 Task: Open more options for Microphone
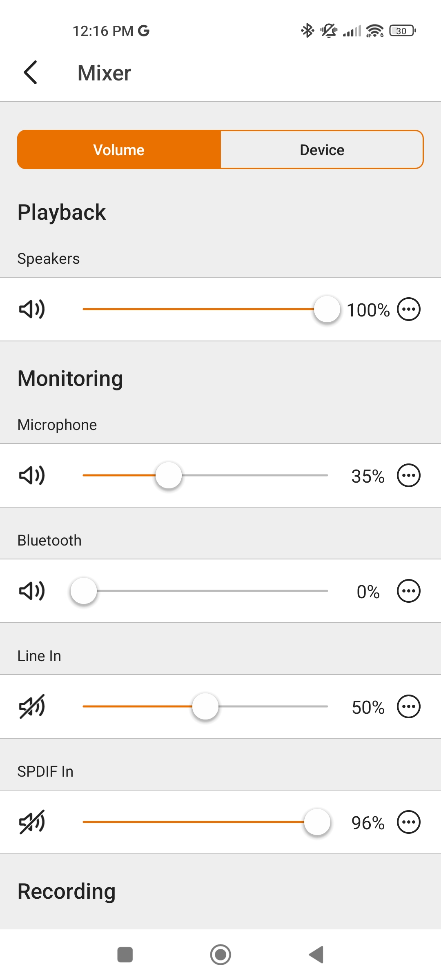pyautogui.click(x=409, y=475)
